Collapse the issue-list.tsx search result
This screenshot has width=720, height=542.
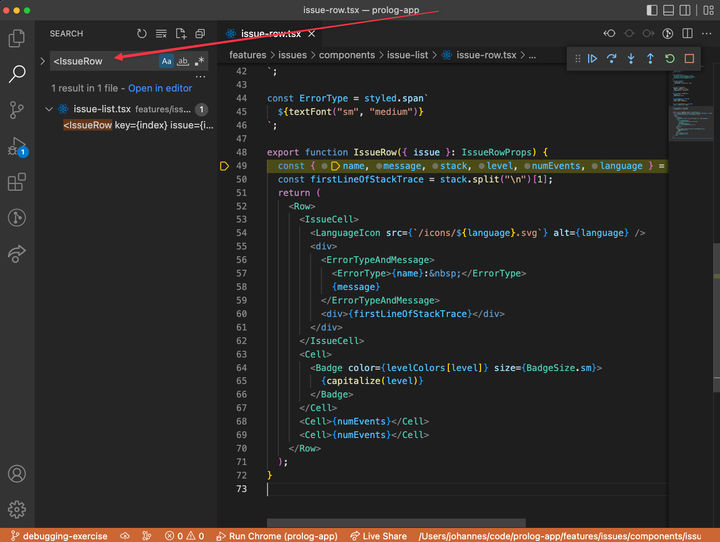coord(48,109)
